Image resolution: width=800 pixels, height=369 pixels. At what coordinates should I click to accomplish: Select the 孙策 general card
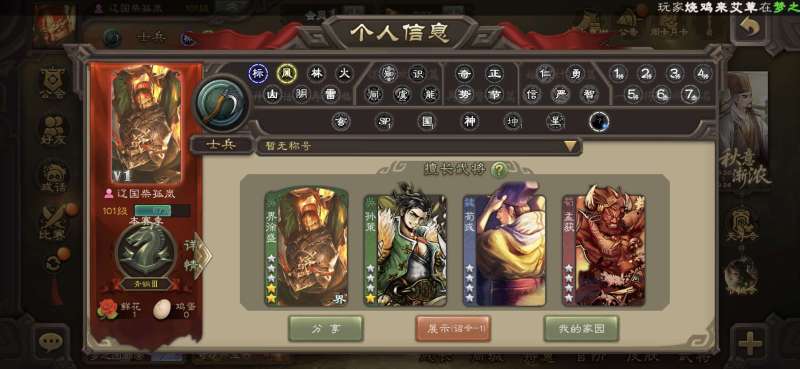coord(405,250)
